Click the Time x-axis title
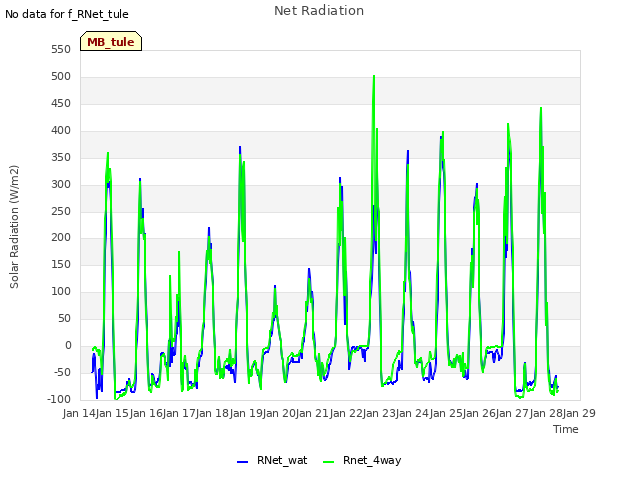The height and width of the screenshot is (480, 640). coord(566,429)
